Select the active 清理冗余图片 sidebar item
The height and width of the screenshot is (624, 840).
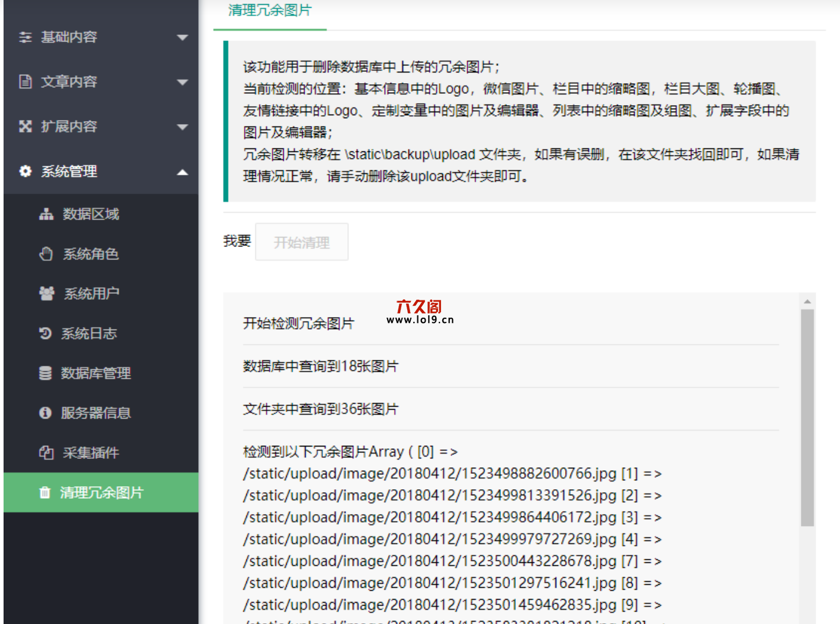[x=101, y=493]
